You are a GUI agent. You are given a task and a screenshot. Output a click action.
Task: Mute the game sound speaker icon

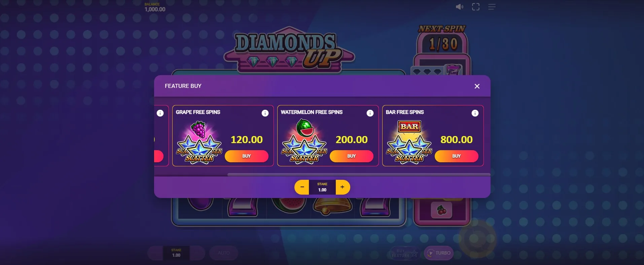pyautogui.click(x=459, y=7)
